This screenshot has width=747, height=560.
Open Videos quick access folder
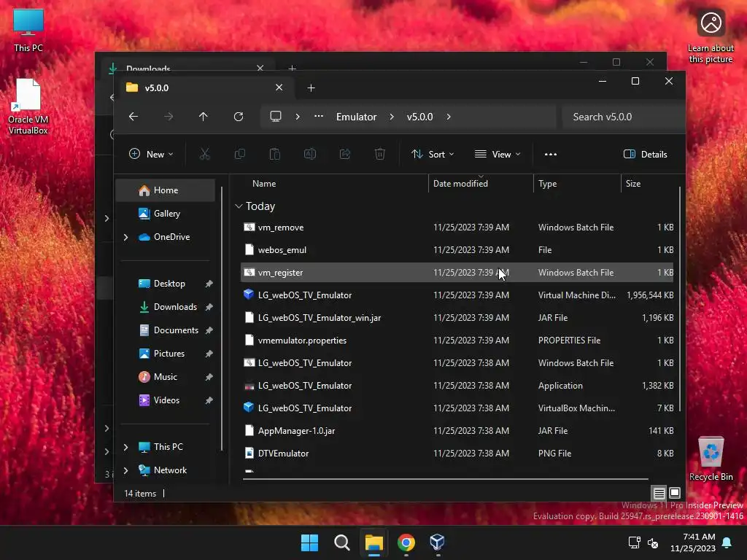(x=166, y=400)
